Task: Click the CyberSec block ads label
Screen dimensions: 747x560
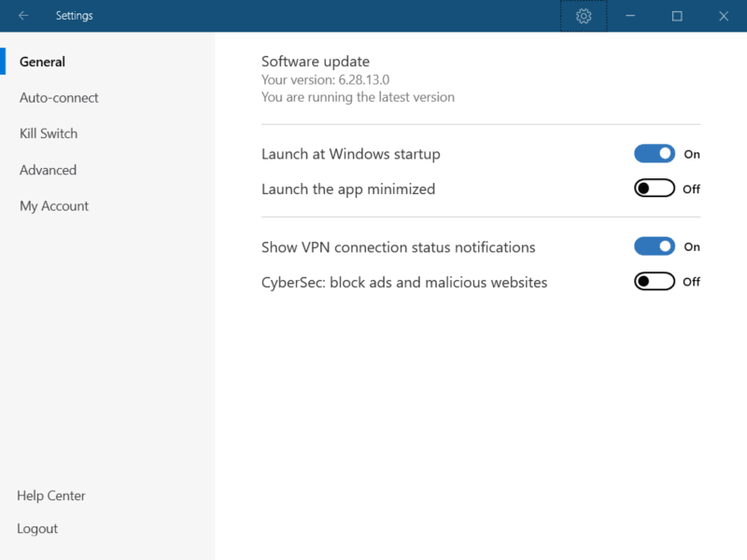Action: [x=404, y=283]
